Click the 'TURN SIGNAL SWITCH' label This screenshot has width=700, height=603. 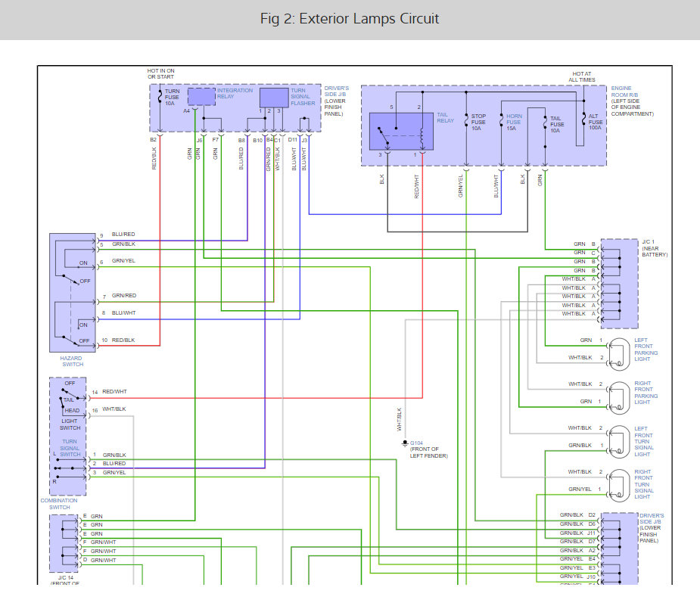[x=70, y=448]
